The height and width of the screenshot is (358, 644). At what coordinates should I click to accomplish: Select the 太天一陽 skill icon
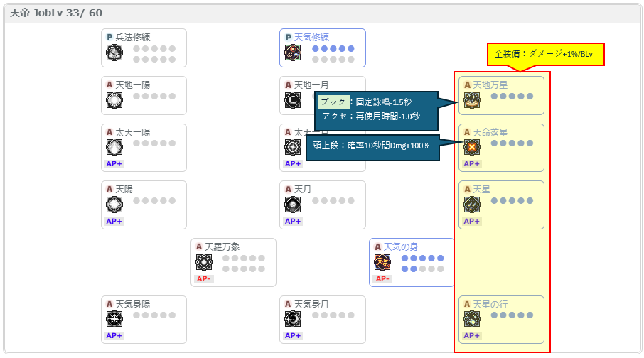[x=114, y=147]
